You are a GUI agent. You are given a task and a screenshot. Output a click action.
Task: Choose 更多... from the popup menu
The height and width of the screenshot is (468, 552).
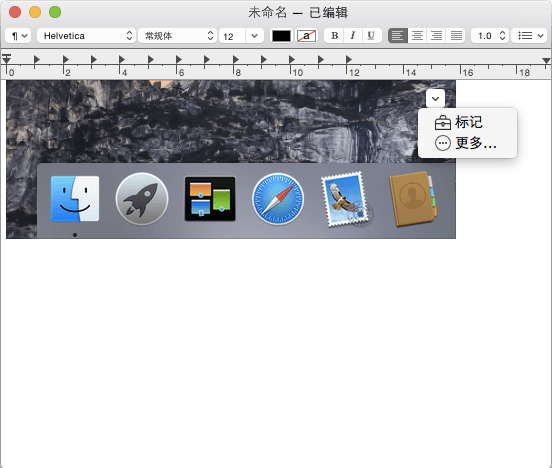tap(468, 143)
